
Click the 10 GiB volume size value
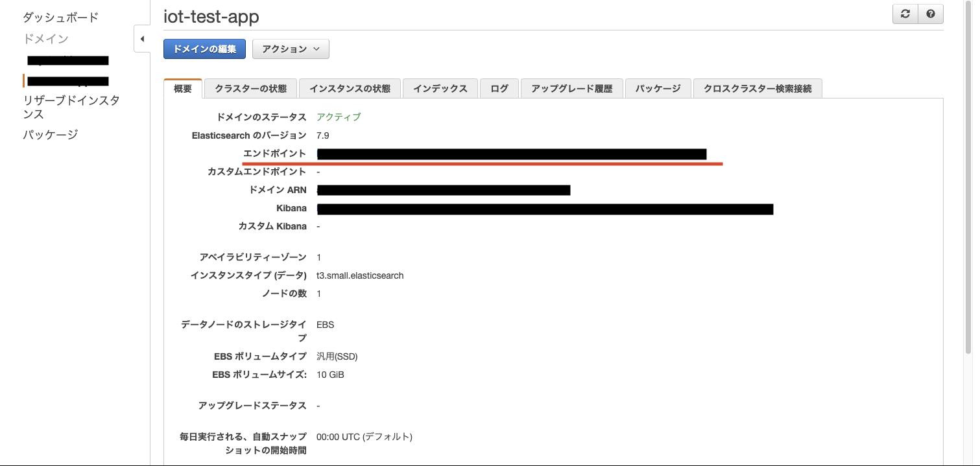[330, 375]
